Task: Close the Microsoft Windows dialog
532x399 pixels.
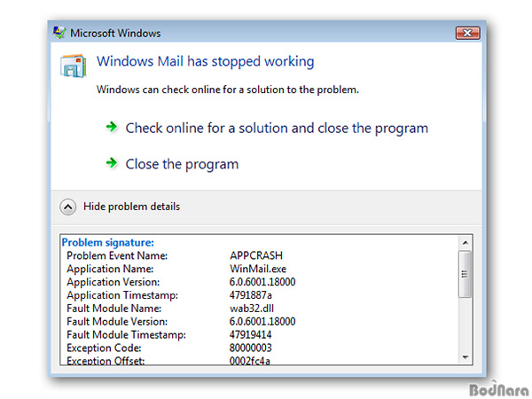Action: coord(467,33)
